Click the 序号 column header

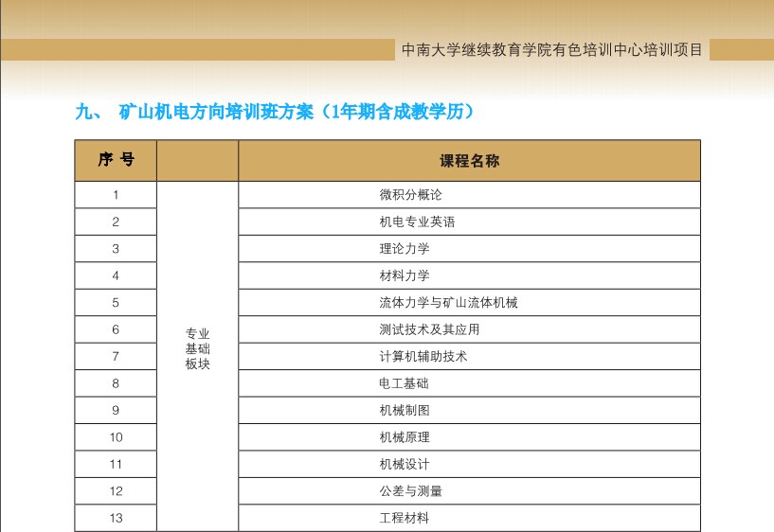(x=116, y=160)
